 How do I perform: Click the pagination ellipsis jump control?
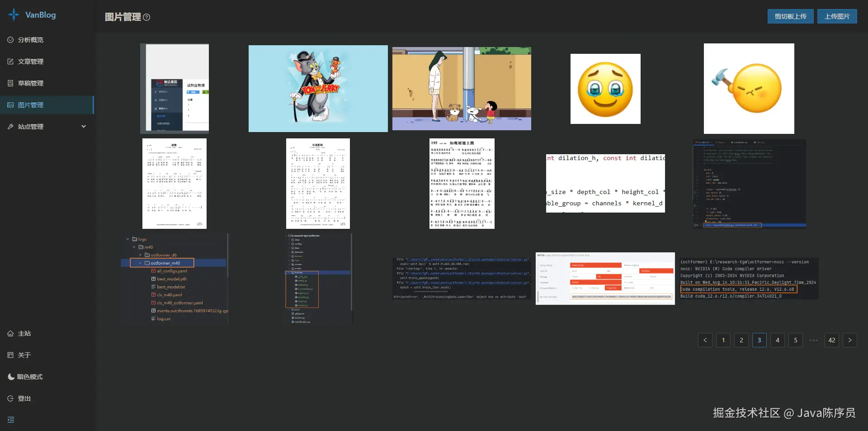tap(814, 340)
